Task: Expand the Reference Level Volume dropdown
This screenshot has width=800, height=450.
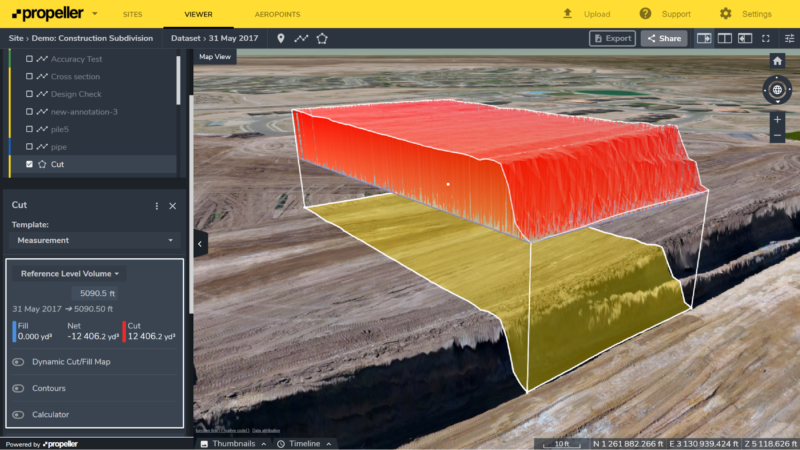Action: point(69,273)
